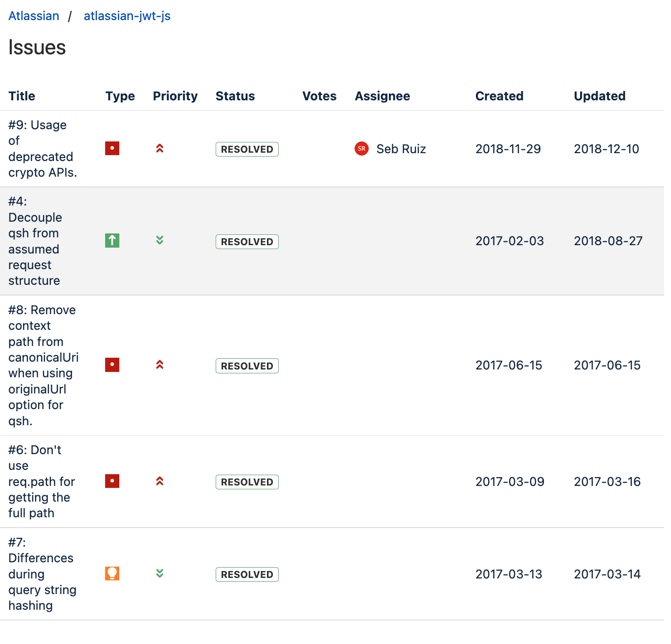Image resolution: width=671 pixels, height=644 pixels.
Task: Sort issues by the Created column
Action: pos(499,96)
